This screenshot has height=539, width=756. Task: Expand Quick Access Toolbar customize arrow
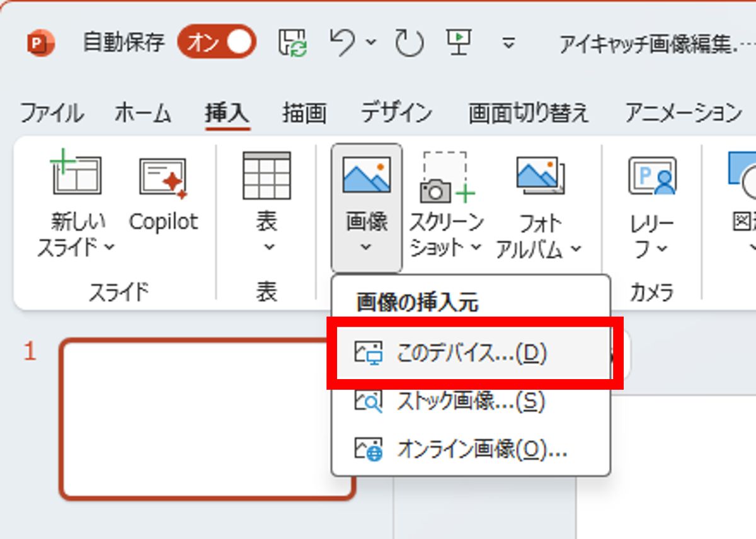pos(508,43)
